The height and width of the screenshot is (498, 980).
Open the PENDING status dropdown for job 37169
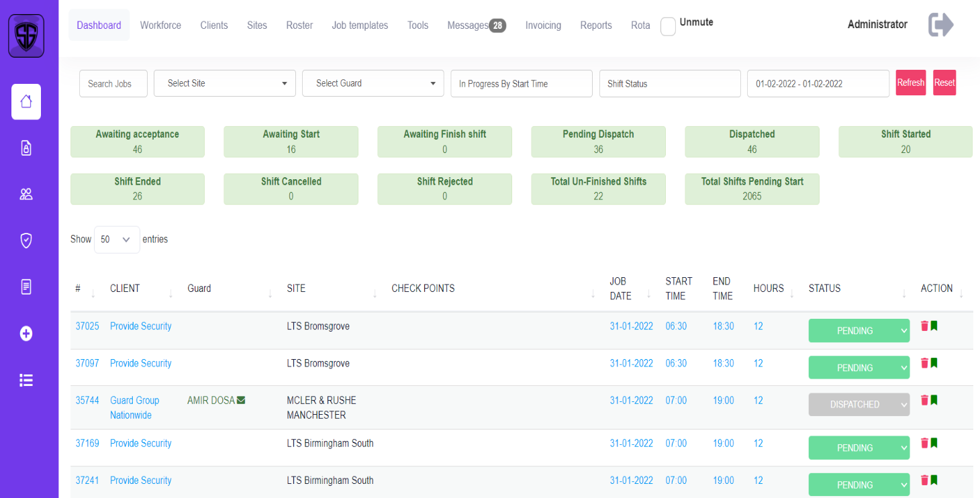[x=859, y=448]
